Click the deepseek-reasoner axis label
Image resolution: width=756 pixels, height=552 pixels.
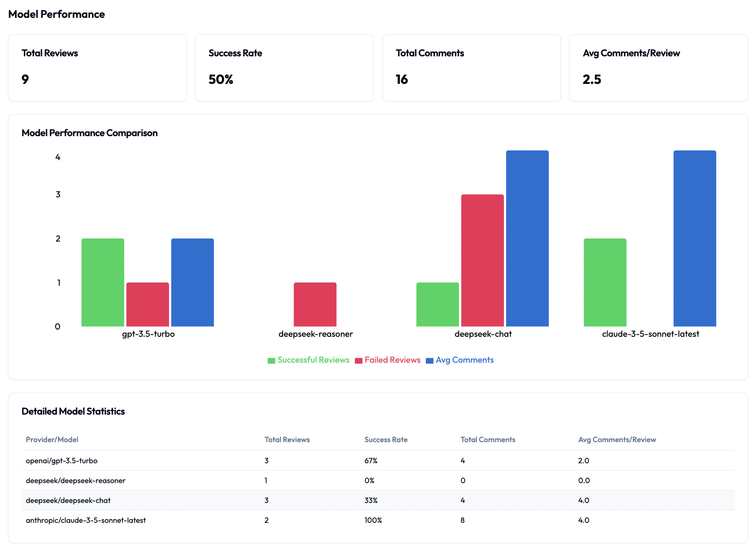tap(316, 334)
